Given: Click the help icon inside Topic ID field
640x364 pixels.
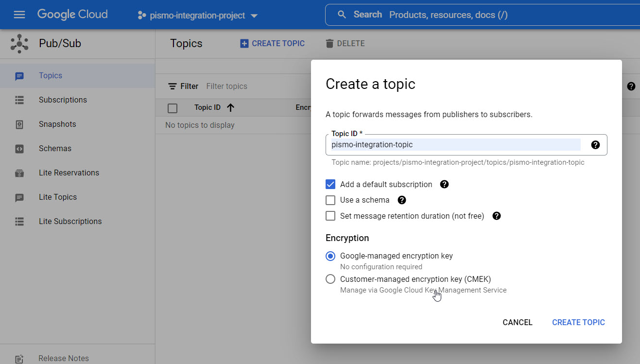Looking at the screenshot, I should click(x=596, y=145).
